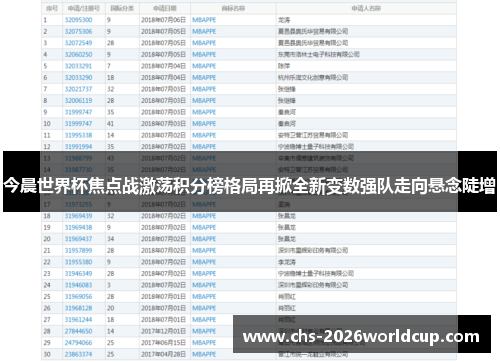Open registration number 32060250 link
Image resolution: width=500 pixels, height=362 pixels.
(78, 55)
